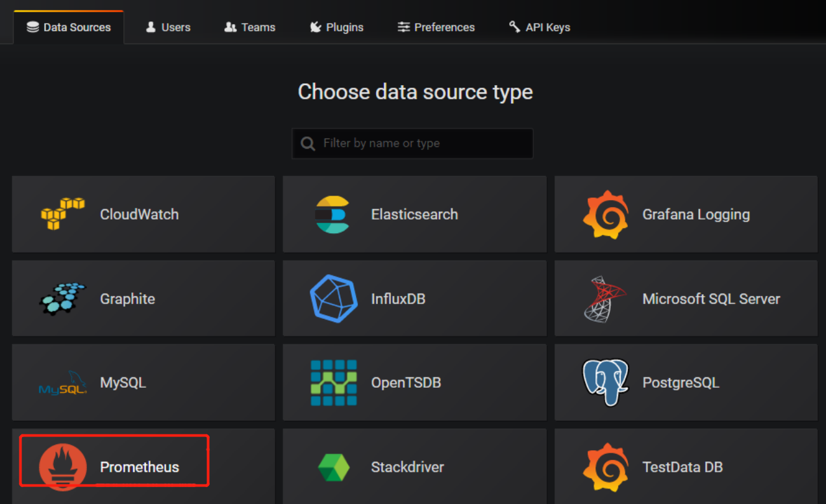Click the TestData DB logo icon

coord(605,467)
